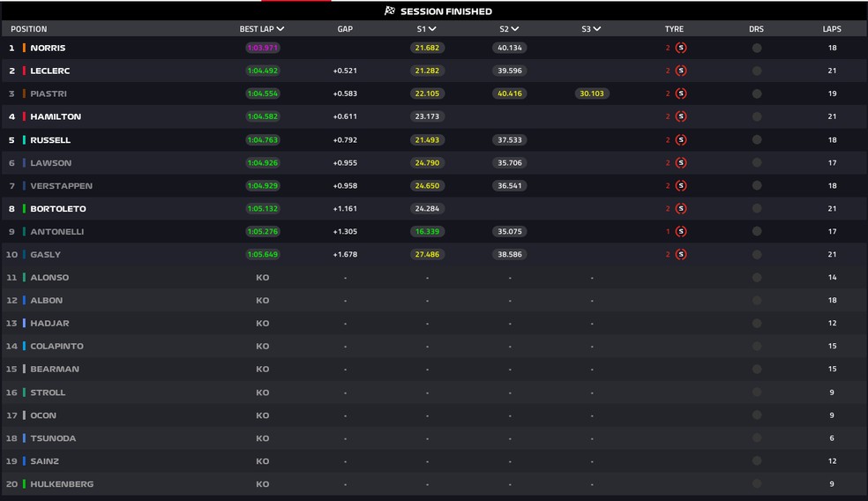The height and width of the screenshot is (501, 868).
Task: Click Verstappen's DRS indicator dot
Action: pos(757,186)
